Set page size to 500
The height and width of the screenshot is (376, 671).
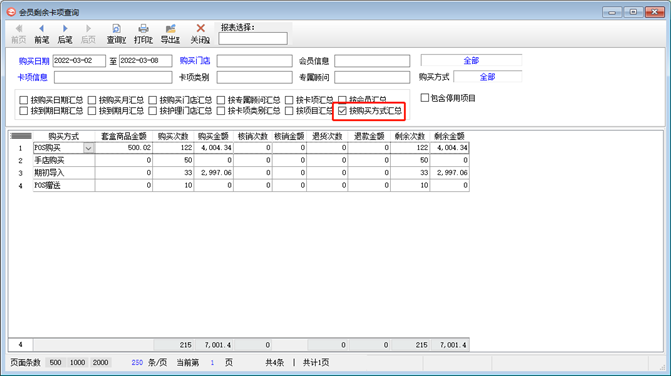point(55,363)
